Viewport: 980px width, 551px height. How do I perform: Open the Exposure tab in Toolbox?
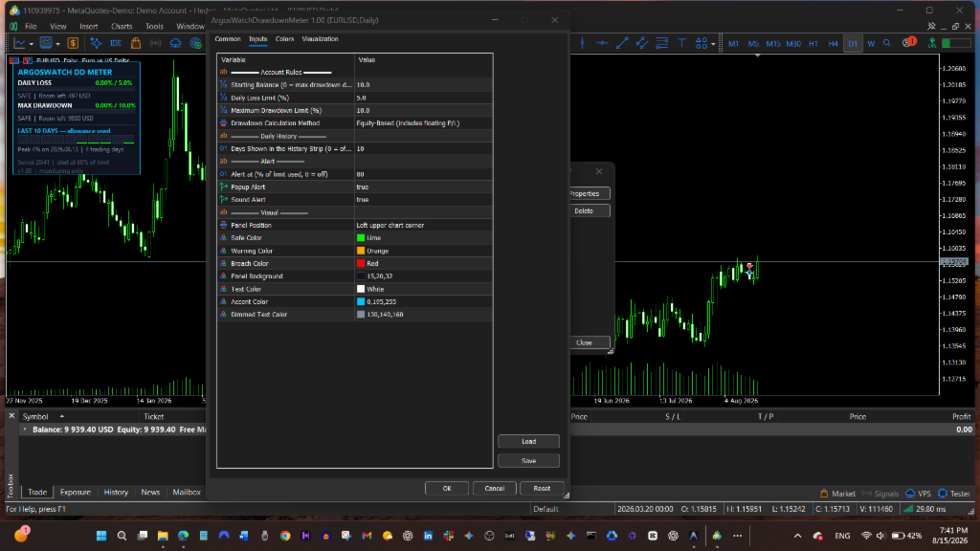76,493
